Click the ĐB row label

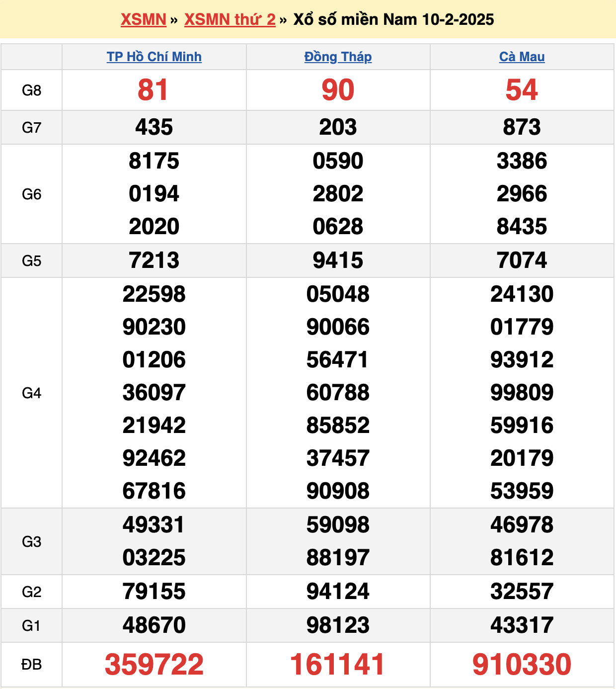31,665
